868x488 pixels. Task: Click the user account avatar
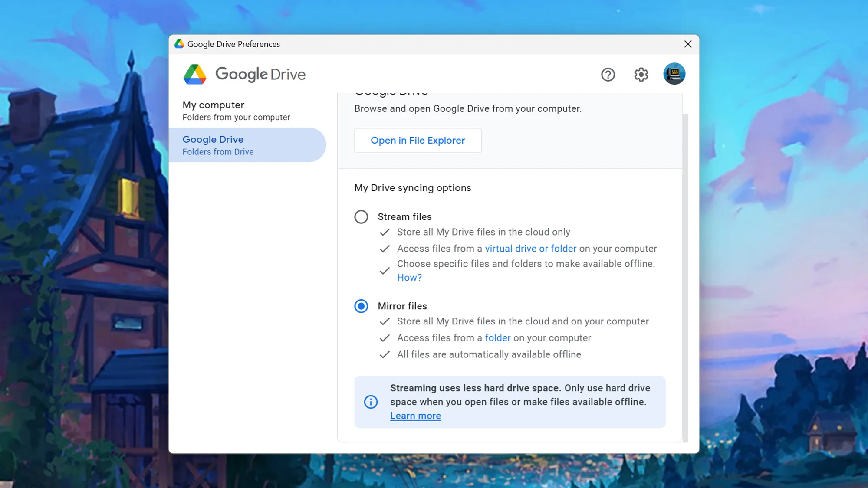click(x=674, y=74)
